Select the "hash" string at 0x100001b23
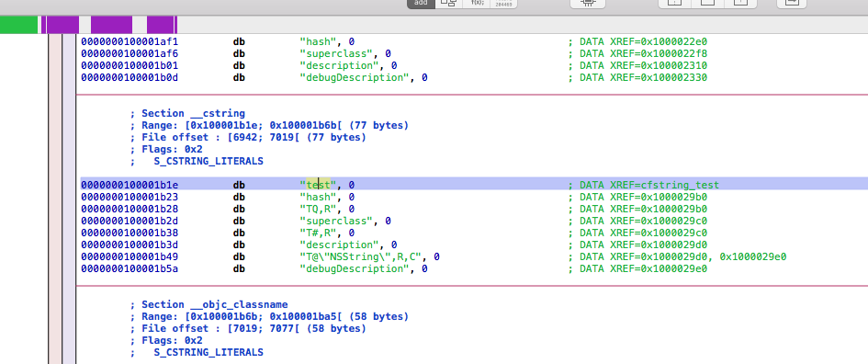868x364 pixels. coord(319,197)
